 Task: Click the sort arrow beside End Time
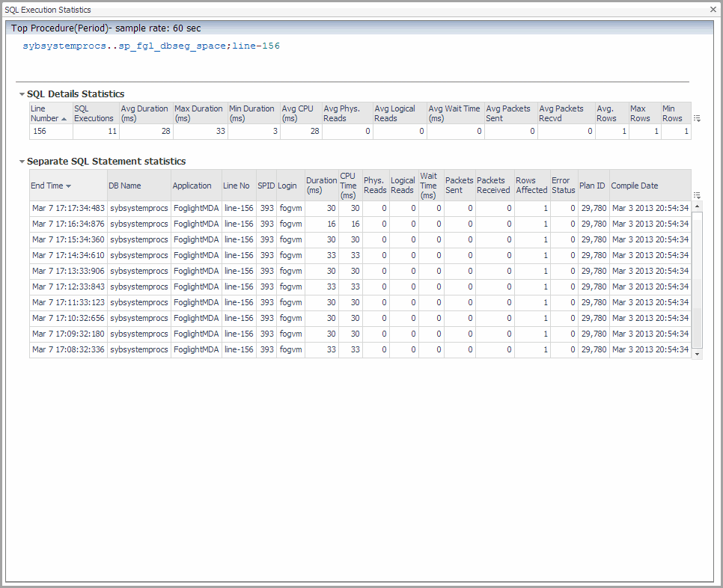(69, 186)
